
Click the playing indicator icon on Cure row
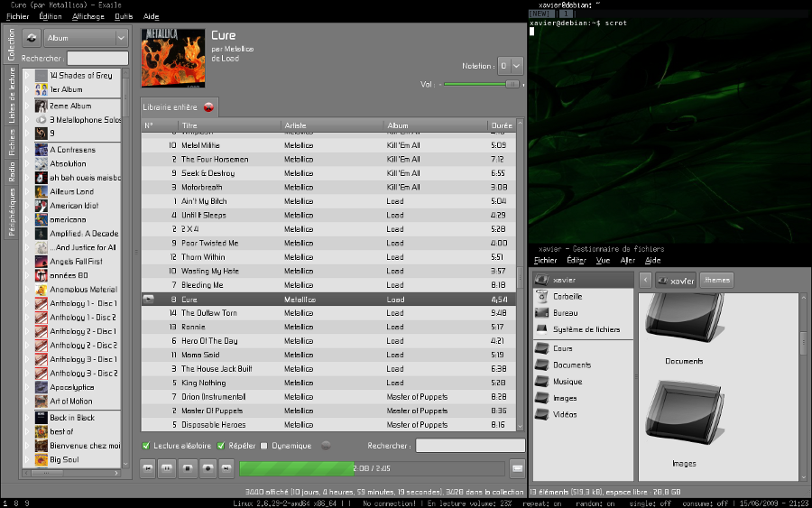tap(148, 299)
